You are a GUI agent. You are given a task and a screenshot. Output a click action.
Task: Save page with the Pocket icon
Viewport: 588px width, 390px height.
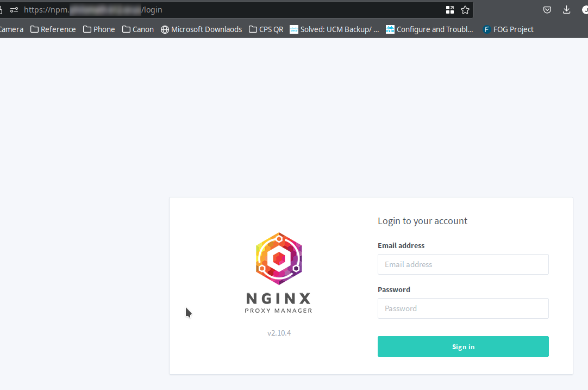pyautogui.click(x=547, y=9)
